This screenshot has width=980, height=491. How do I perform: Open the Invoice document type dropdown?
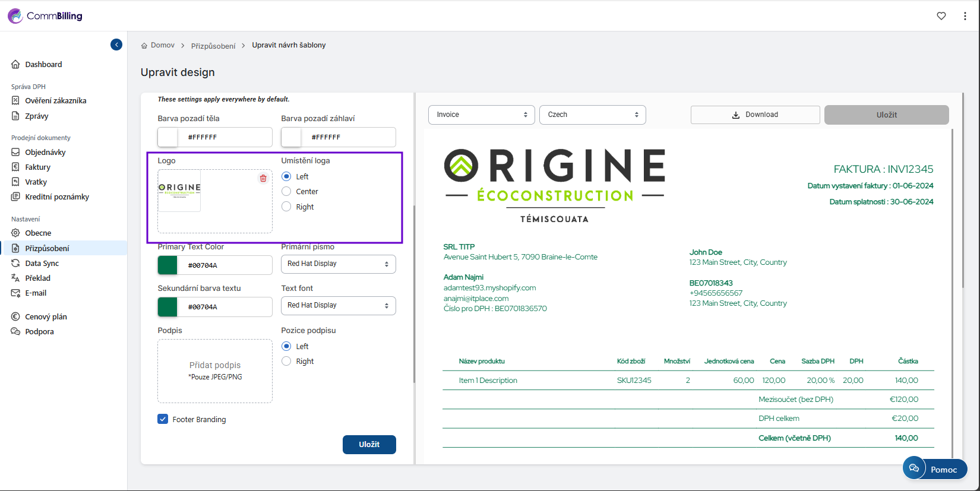481,115
